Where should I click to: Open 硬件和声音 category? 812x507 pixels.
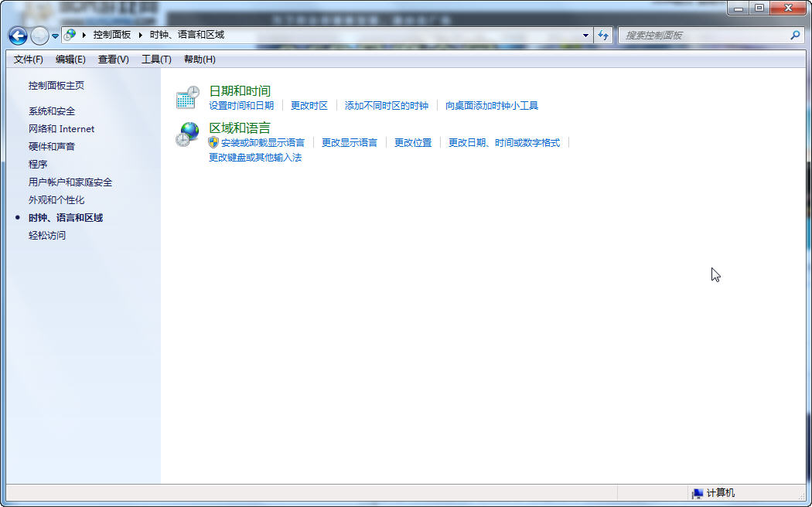(x=52, y=146)
